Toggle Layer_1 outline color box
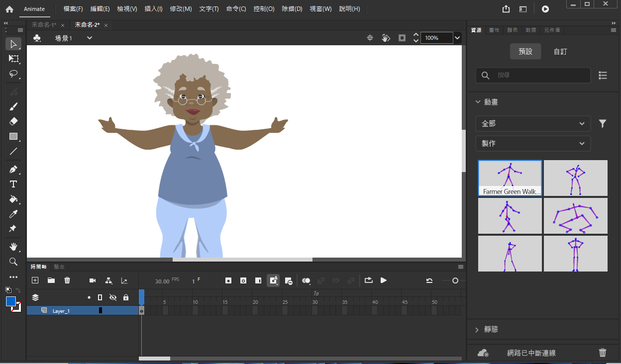The image size is (621, 364). (x=101, y=310)
